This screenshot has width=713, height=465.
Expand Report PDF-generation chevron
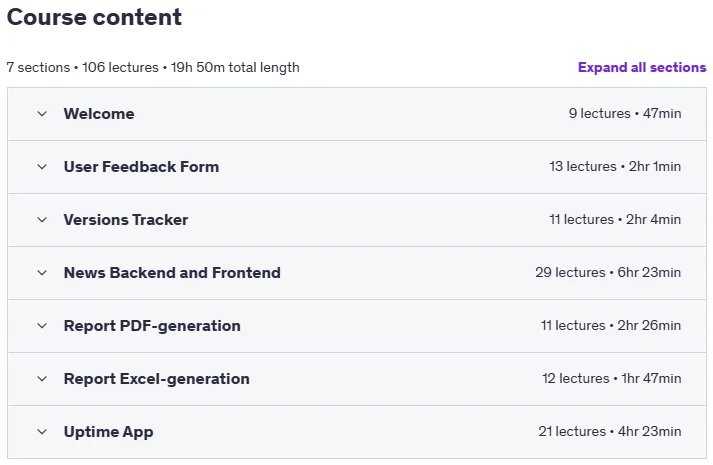pyautogui.click(x=42, y=326)
